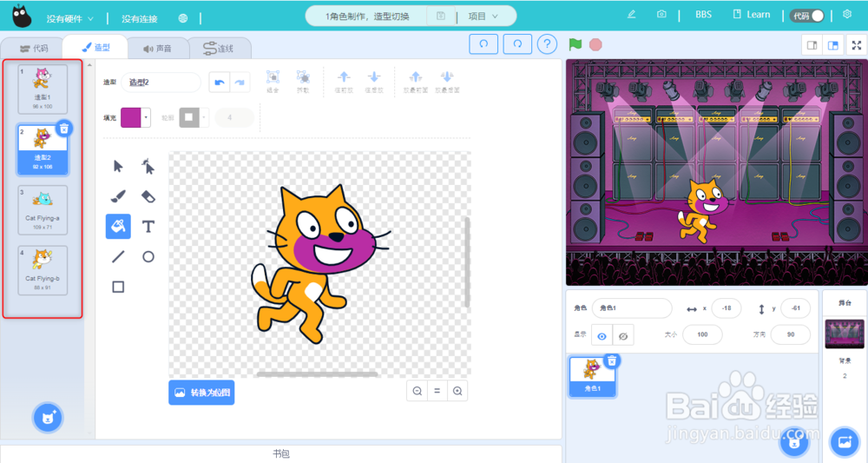Zoom out the costume canvas
868x463 pixels.
(x=417, y=391)
